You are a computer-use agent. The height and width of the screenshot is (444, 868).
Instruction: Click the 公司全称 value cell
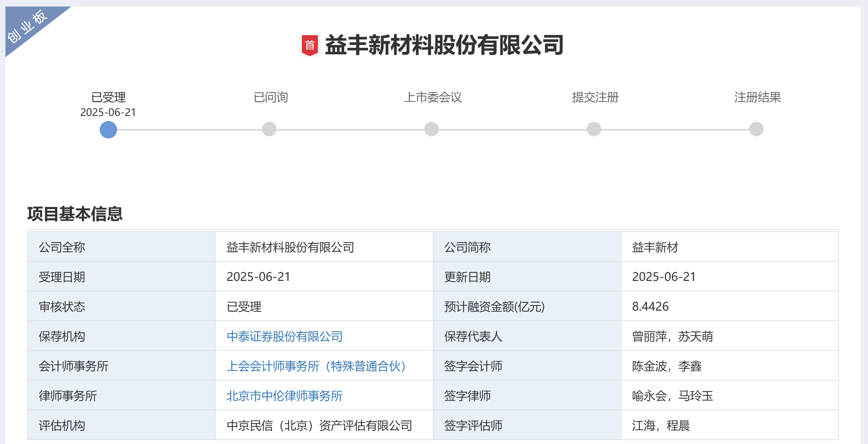click(x=324, y=247)
